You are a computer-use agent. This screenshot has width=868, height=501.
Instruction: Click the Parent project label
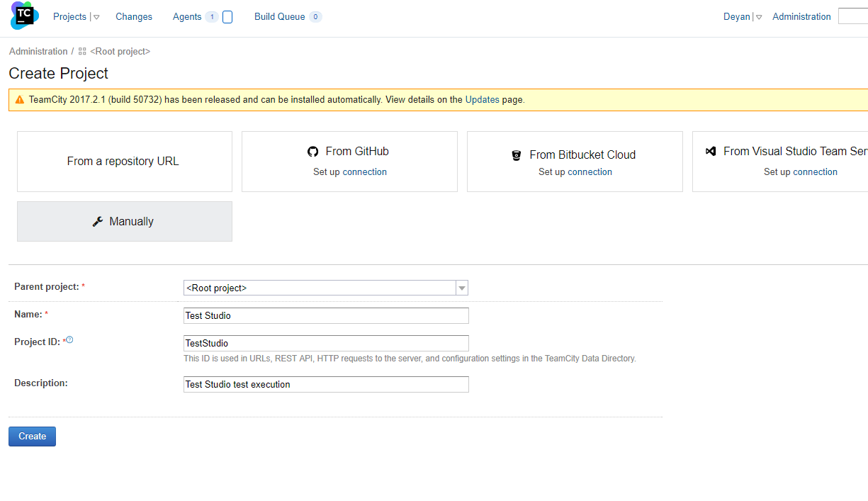(x=47, y=287)
